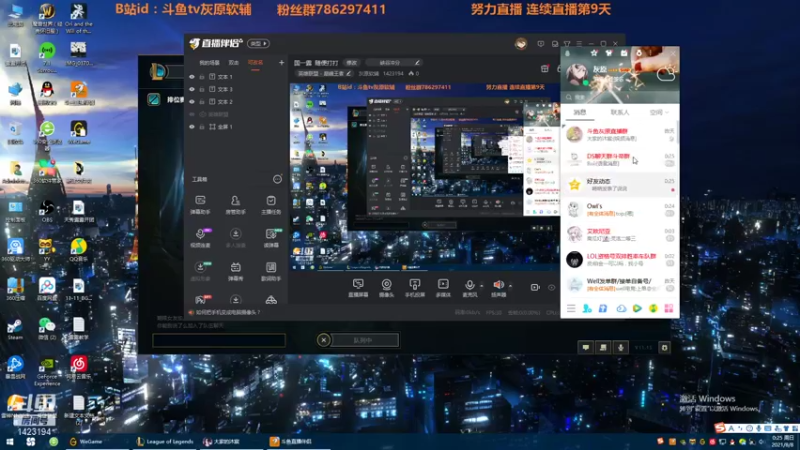Click the League client chat input field
The height and width of the screenshot is (450, 800).
[219, 340]
